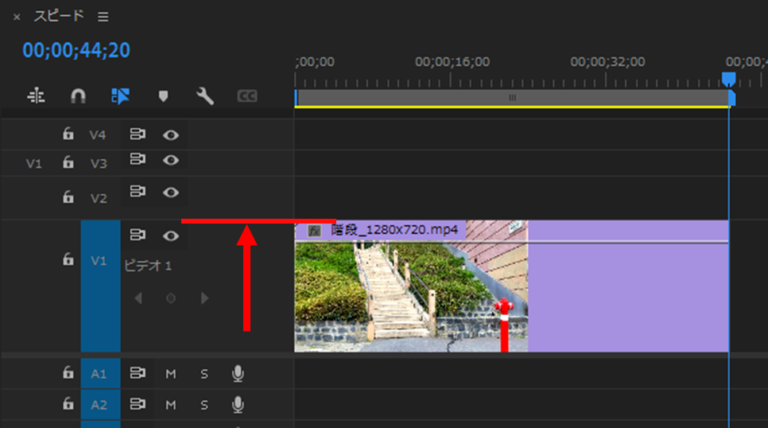This screenshot has height=428, width=768.
Task: Jump to the previous keyframe on V1
Action: 138,298
